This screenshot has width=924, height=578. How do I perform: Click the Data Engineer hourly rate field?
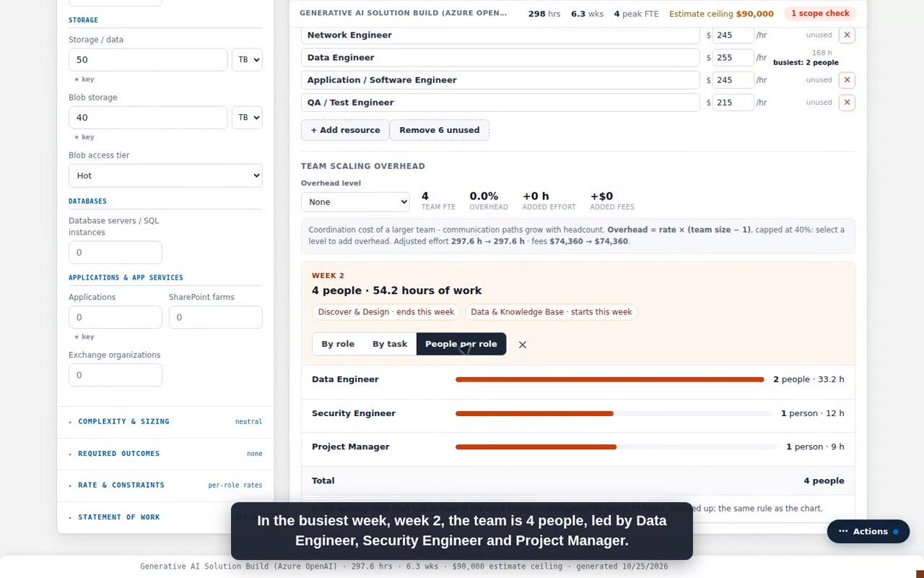tap(733, 58)
